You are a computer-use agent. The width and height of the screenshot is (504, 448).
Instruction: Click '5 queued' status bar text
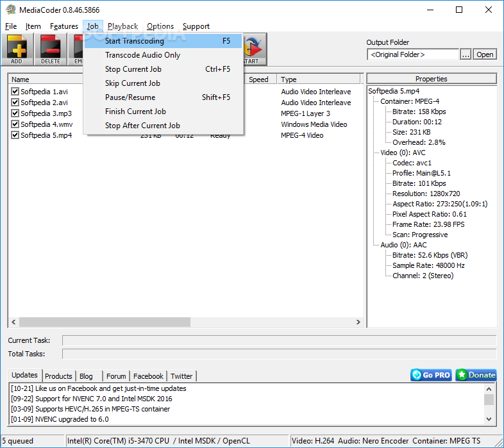[x=18, y=441]
